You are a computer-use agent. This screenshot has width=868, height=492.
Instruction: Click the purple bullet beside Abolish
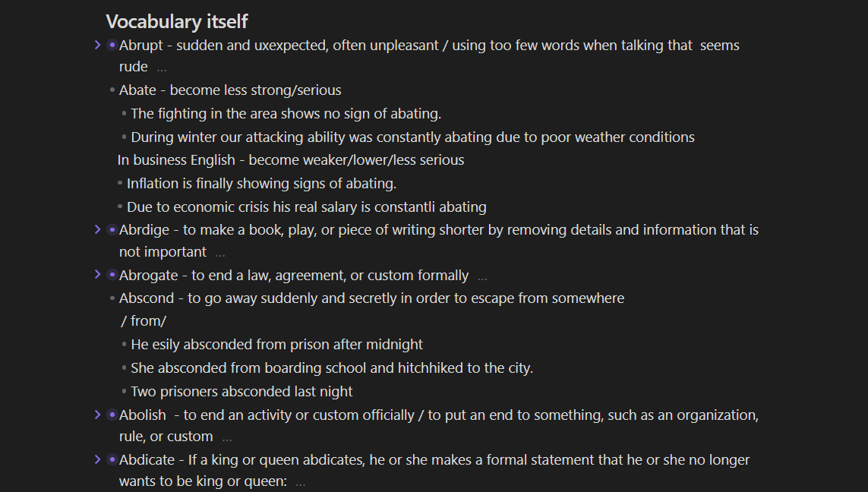click(x=112, y=415)
